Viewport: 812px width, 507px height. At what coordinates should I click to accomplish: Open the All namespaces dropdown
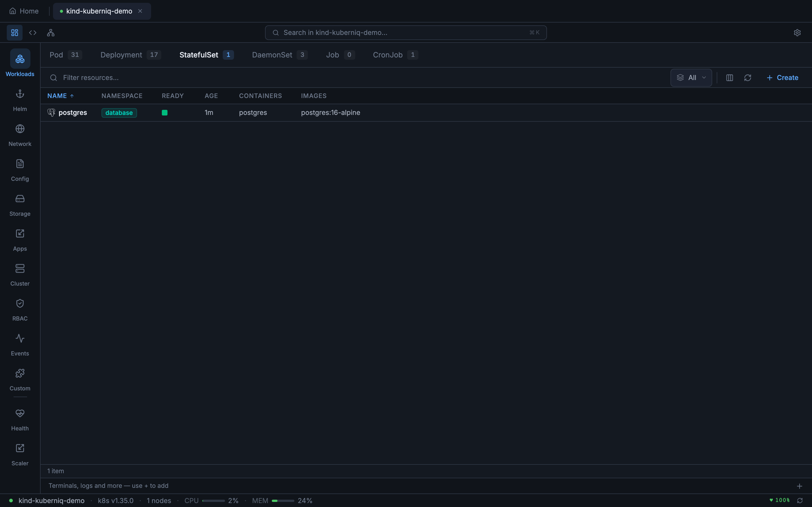click(x=691, y=77)
